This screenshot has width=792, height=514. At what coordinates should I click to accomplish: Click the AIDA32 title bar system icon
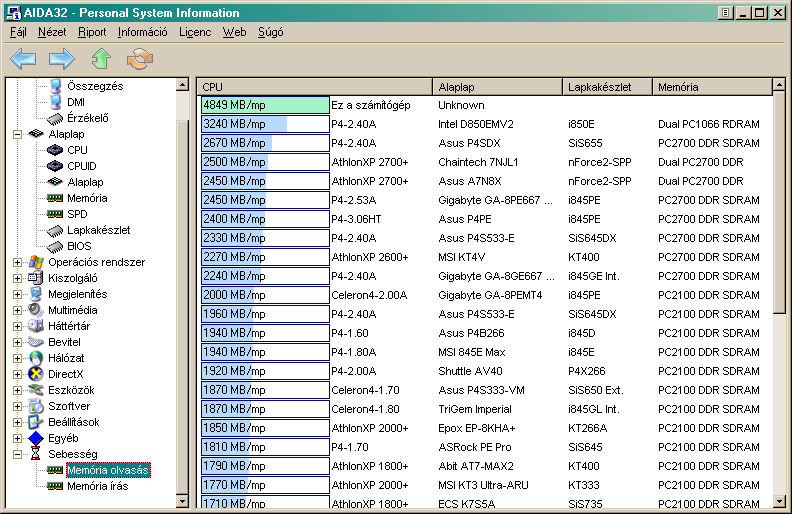pyautogui.click(x=14, y=13)
